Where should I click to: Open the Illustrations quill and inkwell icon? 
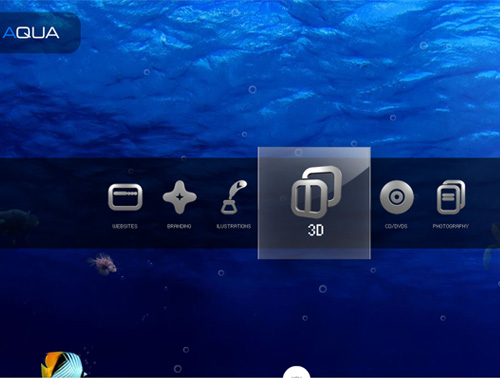(234, 197)
